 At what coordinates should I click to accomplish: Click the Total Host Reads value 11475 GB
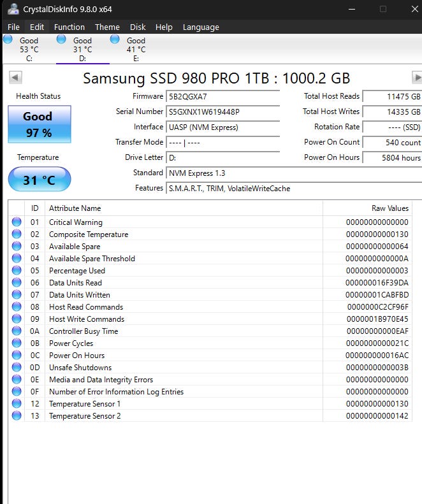tap(392, 96)
